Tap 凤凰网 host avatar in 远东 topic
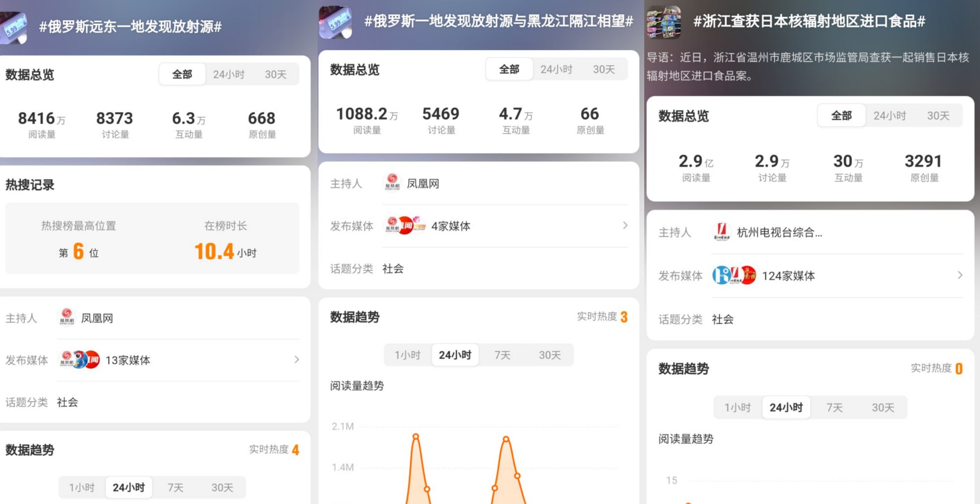This screenshot has height=504, width=980. (67, 318)
